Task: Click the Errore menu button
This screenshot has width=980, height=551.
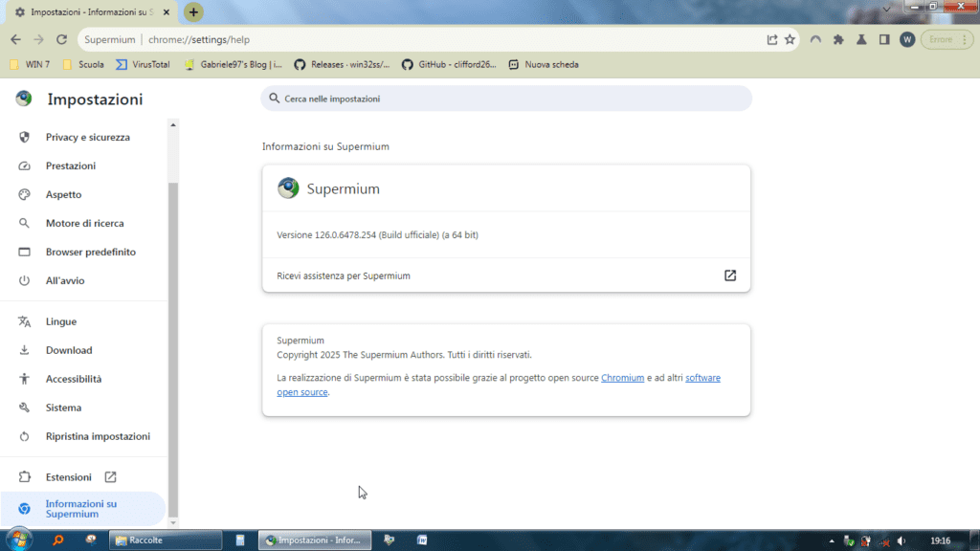Action: [x=947, y=39]
